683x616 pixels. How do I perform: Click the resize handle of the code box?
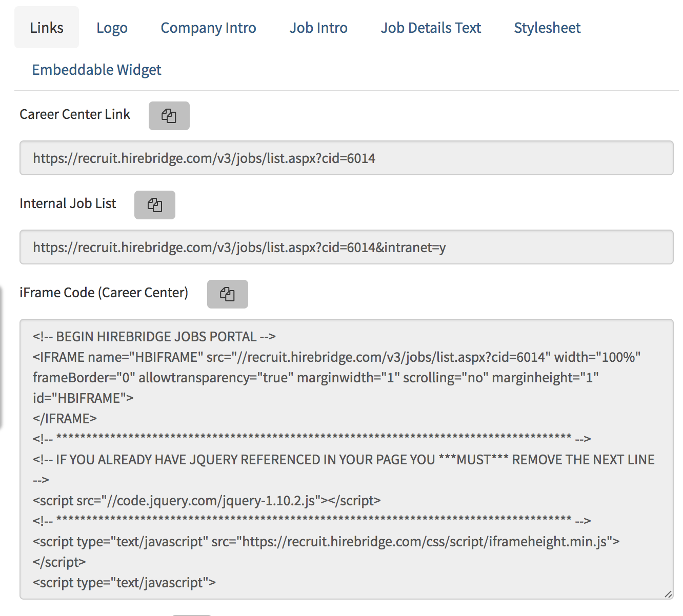click(x=670, y=592)
